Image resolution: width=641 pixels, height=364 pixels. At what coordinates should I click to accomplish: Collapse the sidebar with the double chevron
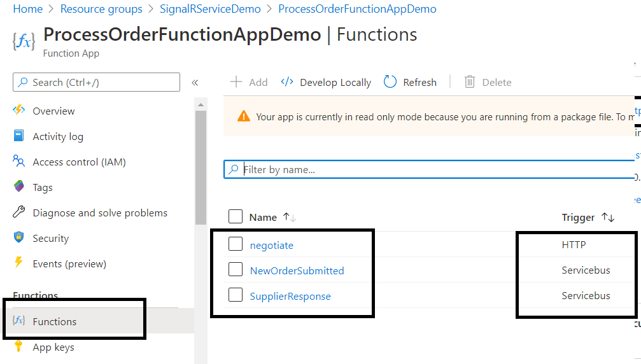[195, 83]
